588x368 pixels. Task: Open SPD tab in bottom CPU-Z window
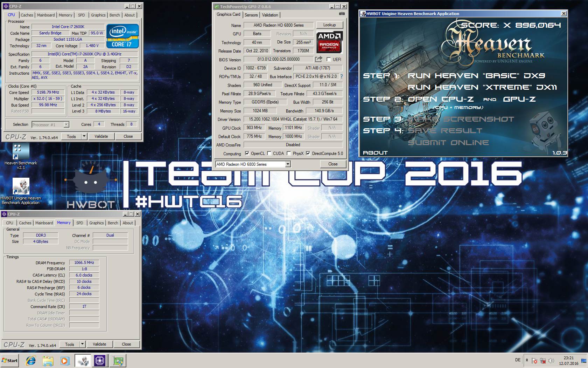coord(80,223)
